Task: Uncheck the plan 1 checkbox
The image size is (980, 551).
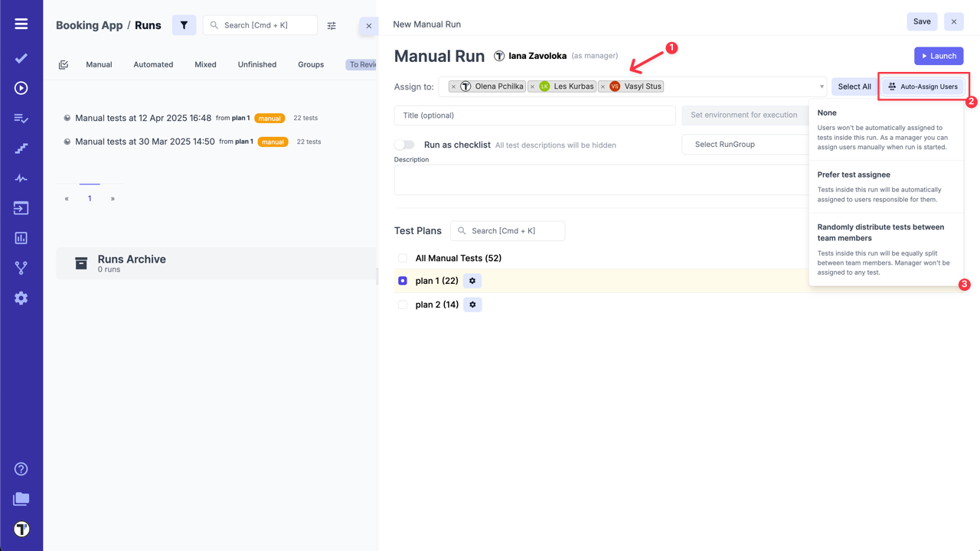Action: point(402,280)
